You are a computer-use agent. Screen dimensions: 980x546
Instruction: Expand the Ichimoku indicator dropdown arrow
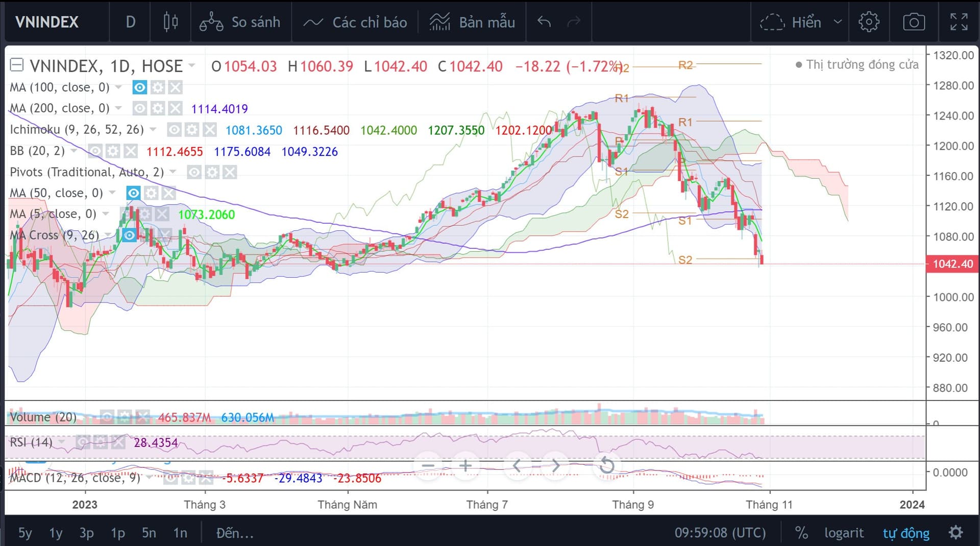point(153,130)
